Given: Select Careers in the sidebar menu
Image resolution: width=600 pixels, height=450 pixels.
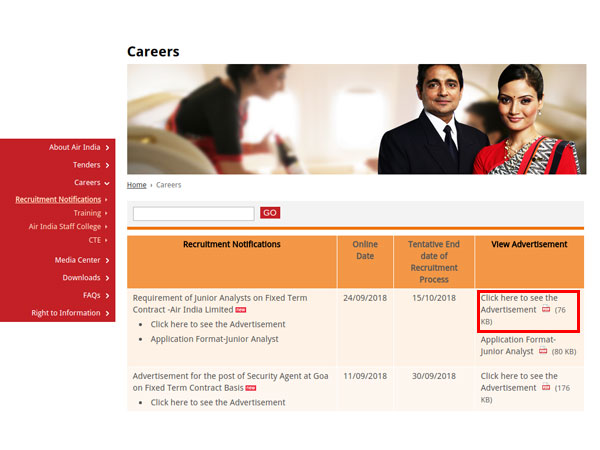Looking at the screenshot, I should (x=87, y=183).
